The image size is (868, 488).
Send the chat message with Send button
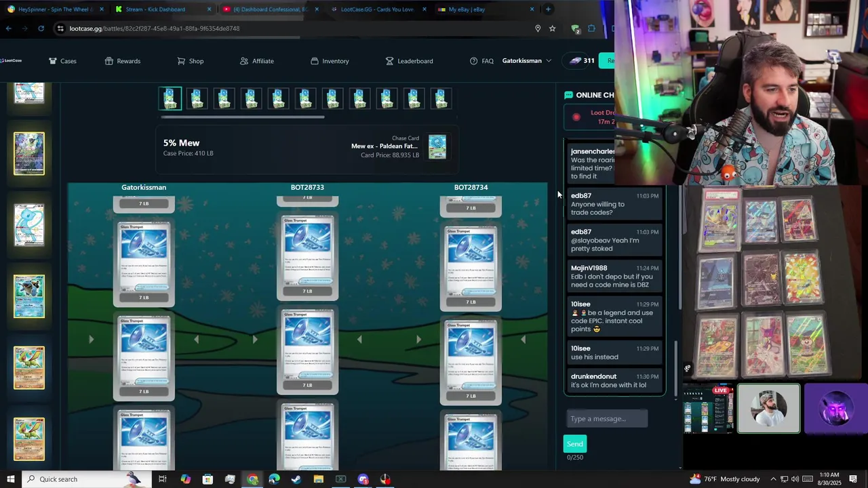tap(574, 444)
